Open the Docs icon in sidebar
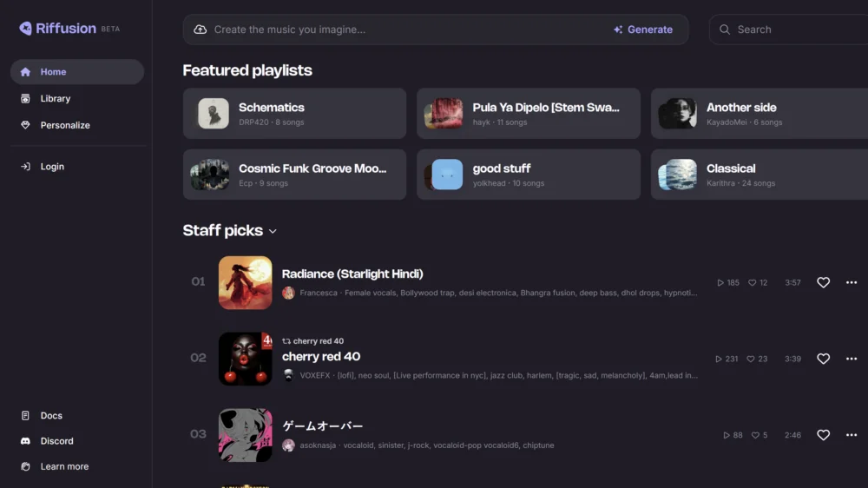 pos(25,416)
